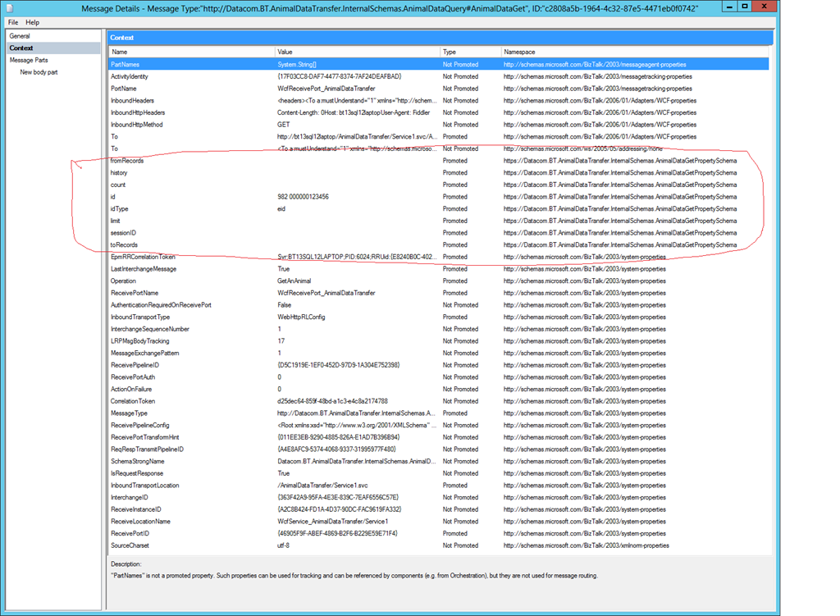Select the ReceivePortTransformHint row
This screenshot has height=616, width=840.
pos(439,437)
